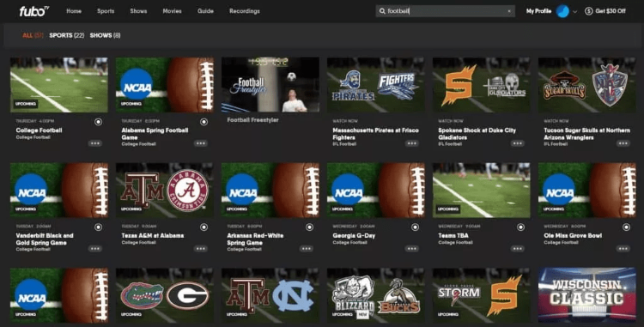Open more options for Alabama Spring Football Game
This screenshot has width=644, height=327.
(200, 143)
